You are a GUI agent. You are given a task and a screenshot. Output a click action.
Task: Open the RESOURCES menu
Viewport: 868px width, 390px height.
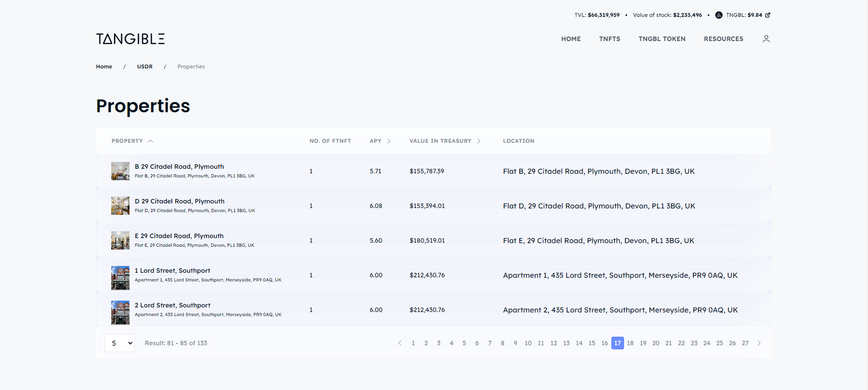[x=723, y=39]
